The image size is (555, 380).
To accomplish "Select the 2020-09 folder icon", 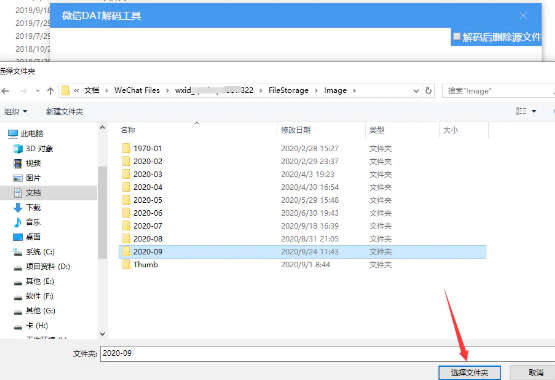I will coord(126,252).
